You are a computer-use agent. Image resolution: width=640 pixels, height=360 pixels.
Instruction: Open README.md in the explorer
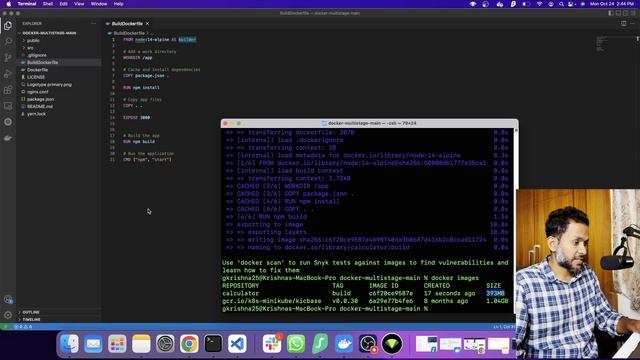click(x=40, y=107)
